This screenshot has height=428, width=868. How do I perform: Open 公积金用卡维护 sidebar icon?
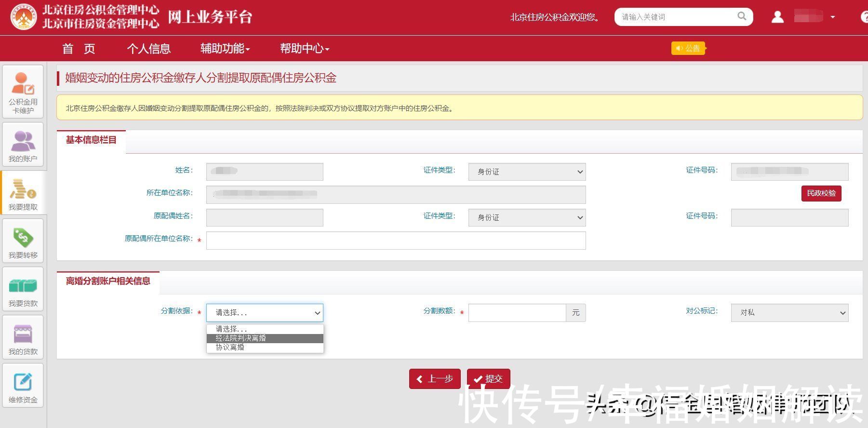coord(23,92)
